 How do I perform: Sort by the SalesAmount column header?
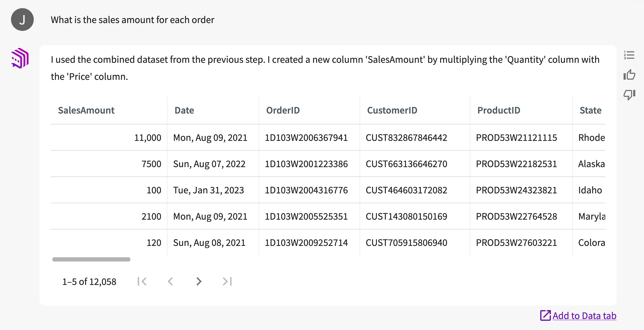86,110
